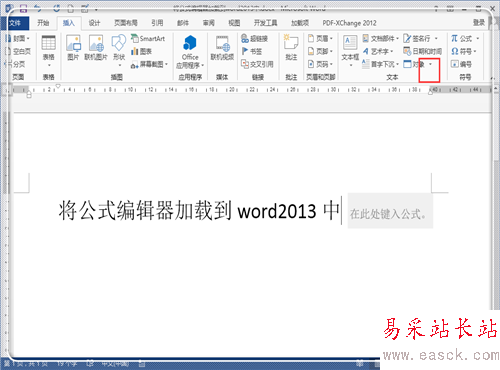Screen dimensions: 500x370
Task: Click the signature line (签名行) icon
Action: click(x=407, y=39)
